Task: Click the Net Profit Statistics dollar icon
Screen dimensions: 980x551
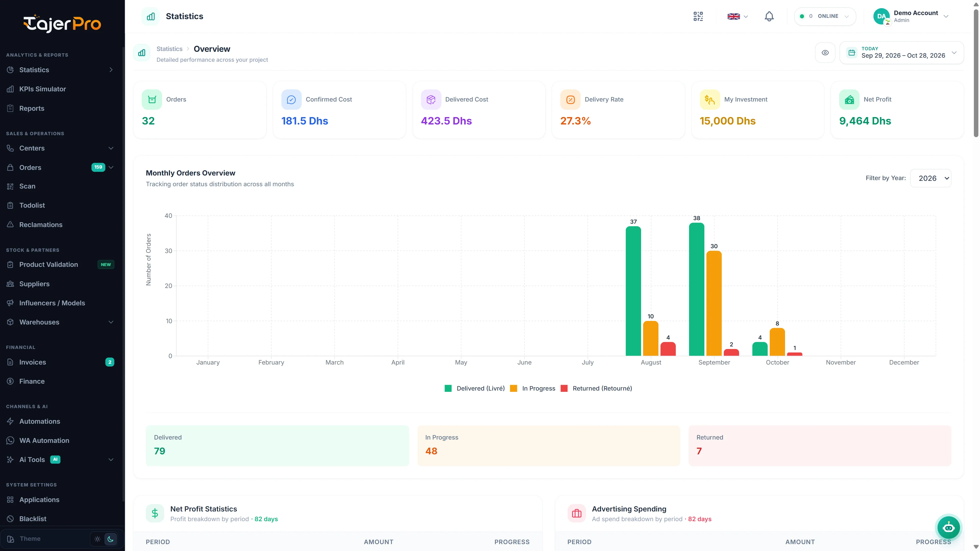Action: click(x=155, y=513)
